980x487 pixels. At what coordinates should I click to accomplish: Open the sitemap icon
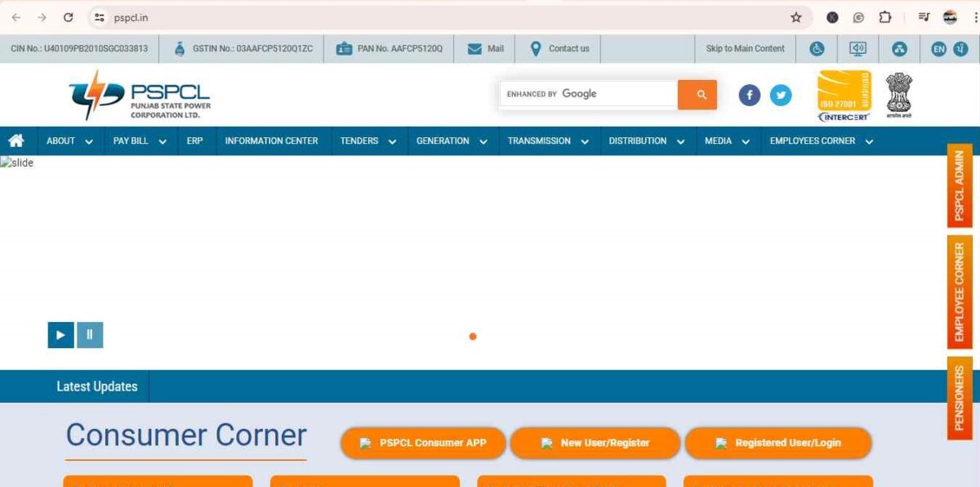899,49
